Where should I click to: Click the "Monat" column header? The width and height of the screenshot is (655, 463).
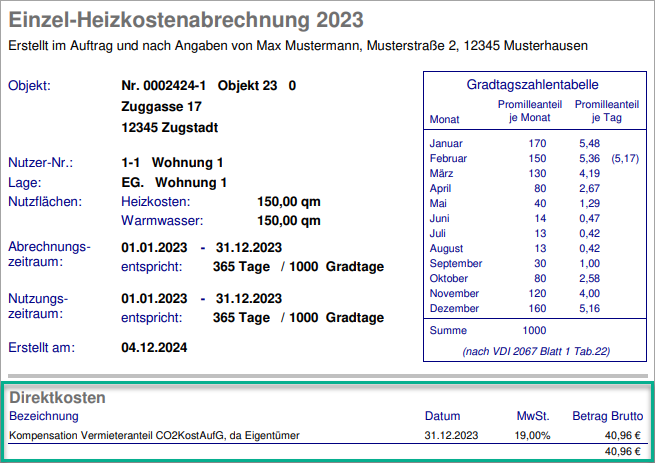[444, 120]
